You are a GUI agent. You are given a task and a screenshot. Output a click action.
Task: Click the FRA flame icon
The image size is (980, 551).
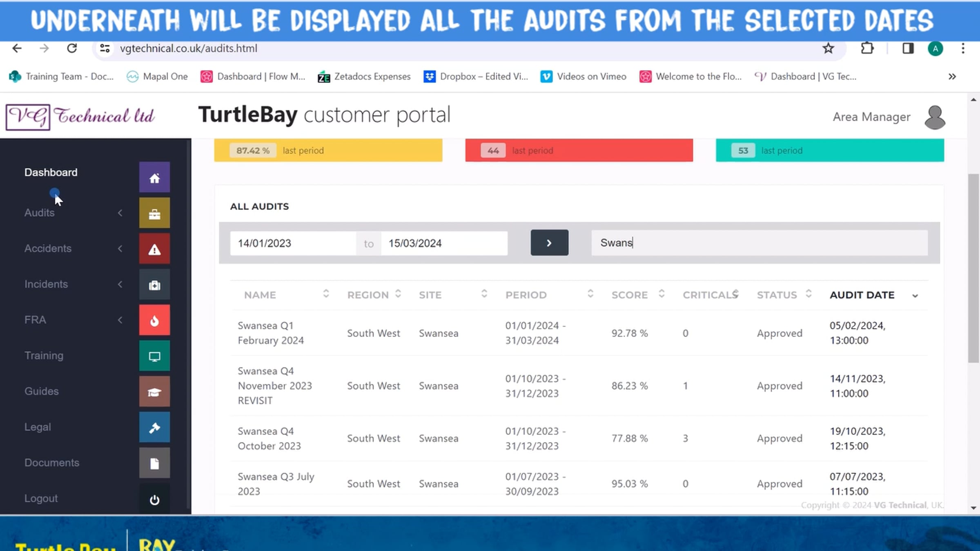[x=154, y=320]
